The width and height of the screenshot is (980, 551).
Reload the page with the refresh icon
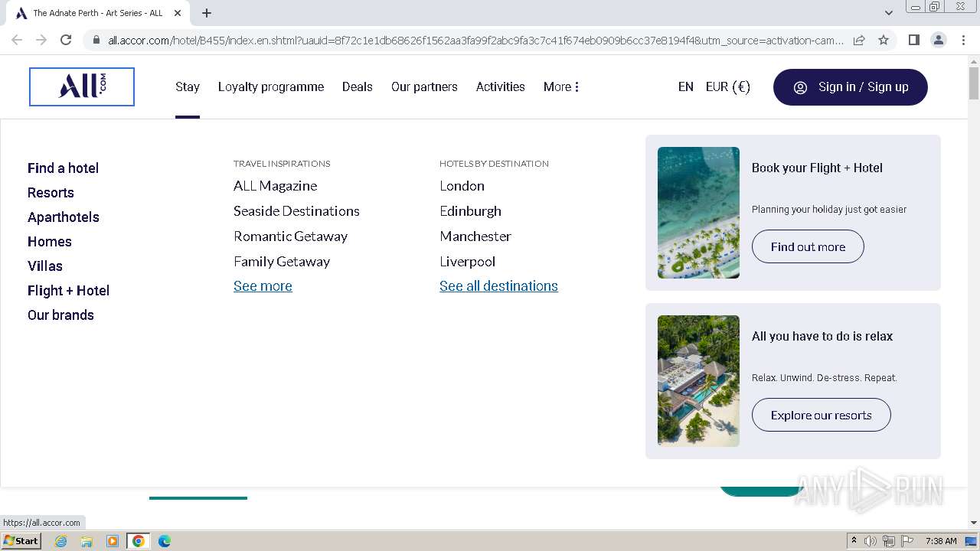point(66,40)
